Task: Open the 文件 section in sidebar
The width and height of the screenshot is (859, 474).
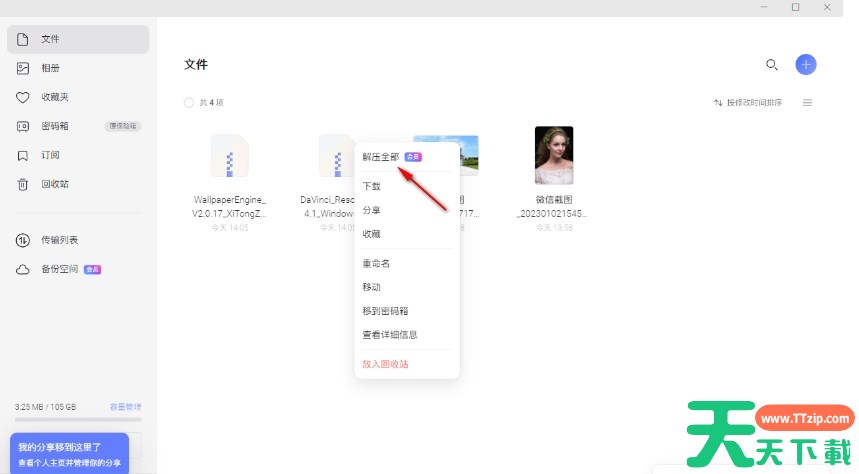Action: point(50,39)
